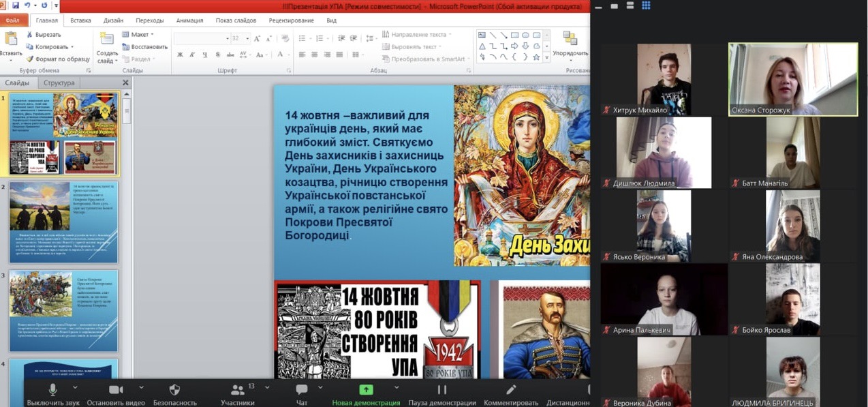Click the Redo (repeat) arrow icon

pyautogui.click(x=44, y=5)
